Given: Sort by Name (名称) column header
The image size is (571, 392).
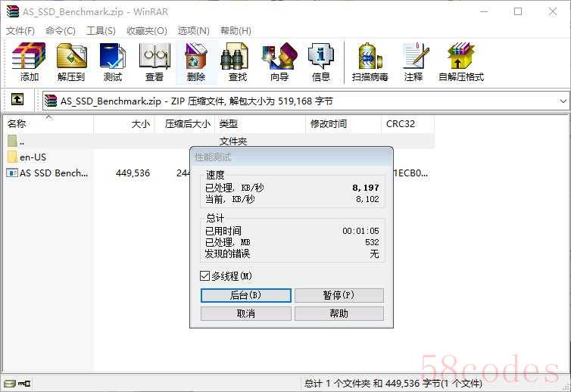Looking at the screenshot, I should tap(49, 124).
